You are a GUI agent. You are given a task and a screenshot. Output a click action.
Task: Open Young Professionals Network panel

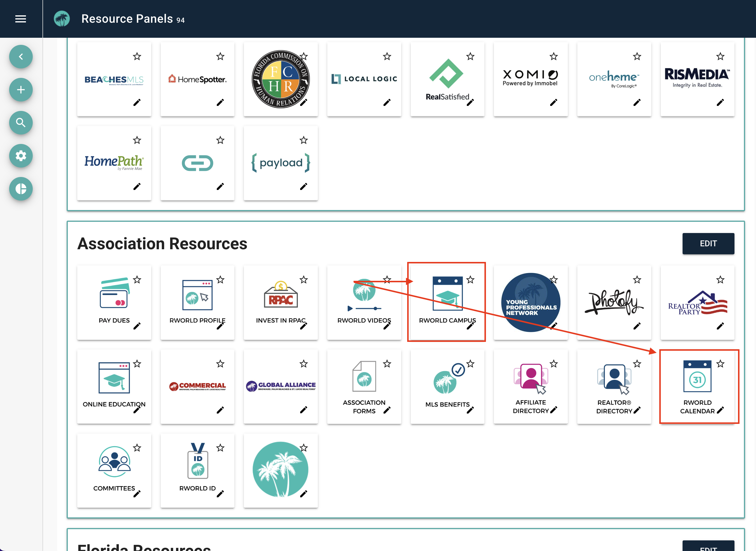tap(531, 303)
